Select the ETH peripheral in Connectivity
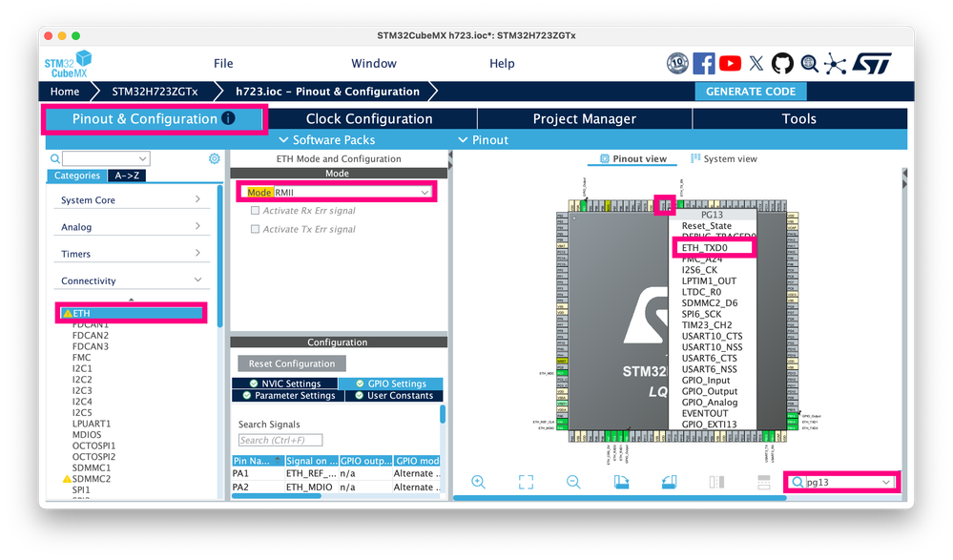The width and height of the screenshot is (953, 560). tap(132, 314)
